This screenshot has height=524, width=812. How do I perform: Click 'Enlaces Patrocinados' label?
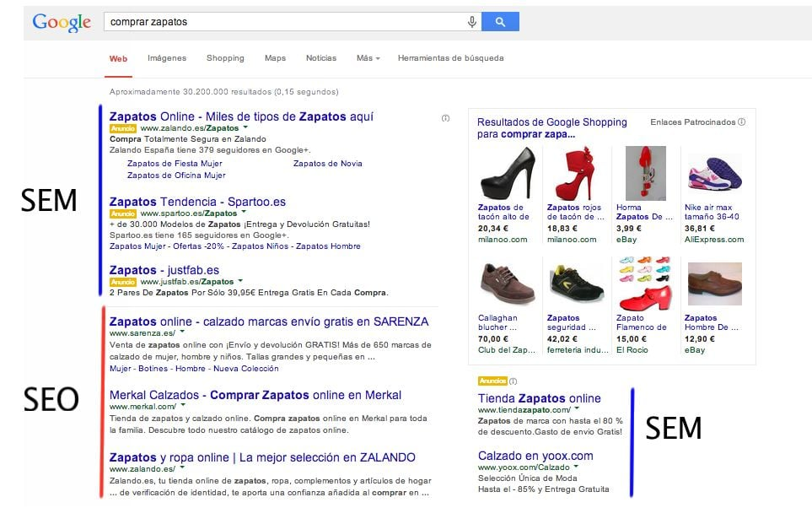693,122
